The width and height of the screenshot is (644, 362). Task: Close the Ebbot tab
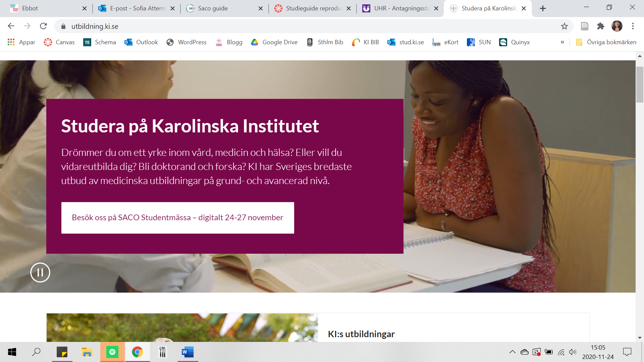(85, 8)
